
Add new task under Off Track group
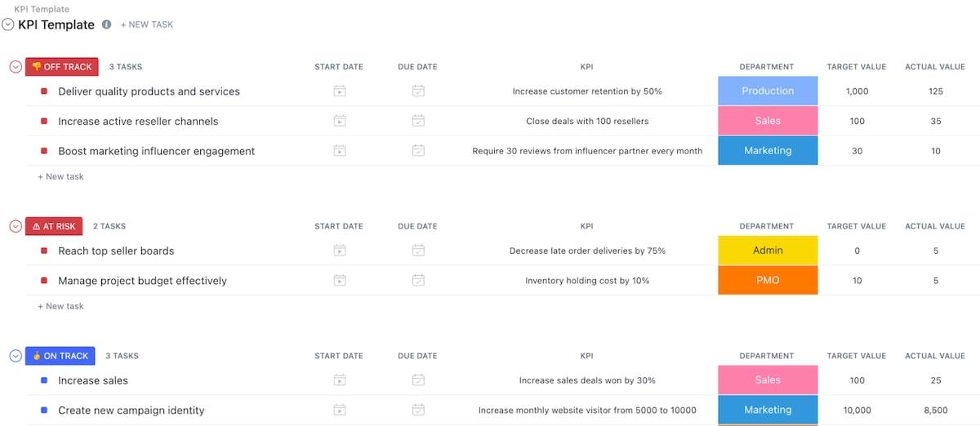click(x=61, y=176)
